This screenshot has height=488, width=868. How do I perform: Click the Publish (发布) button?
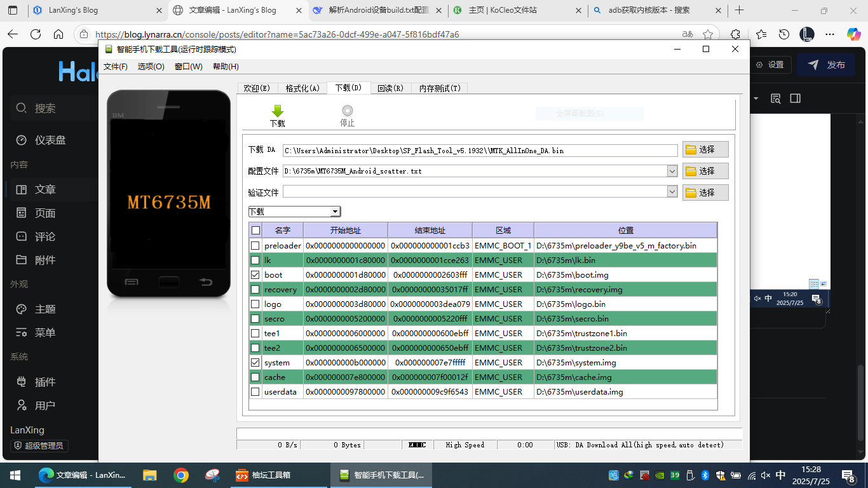click(826, 65)
